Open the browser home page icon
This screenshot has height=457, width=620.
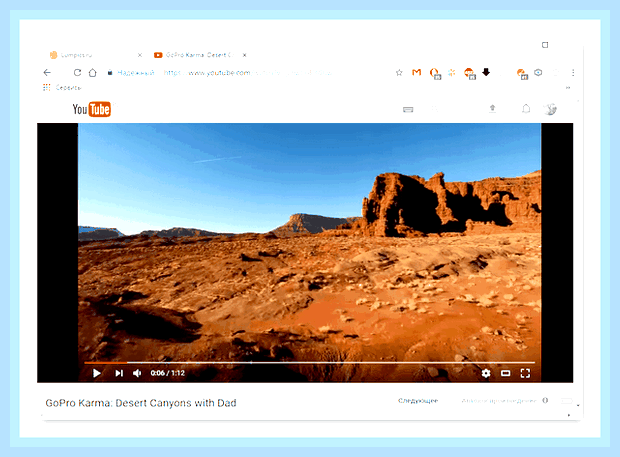[93, 73]
